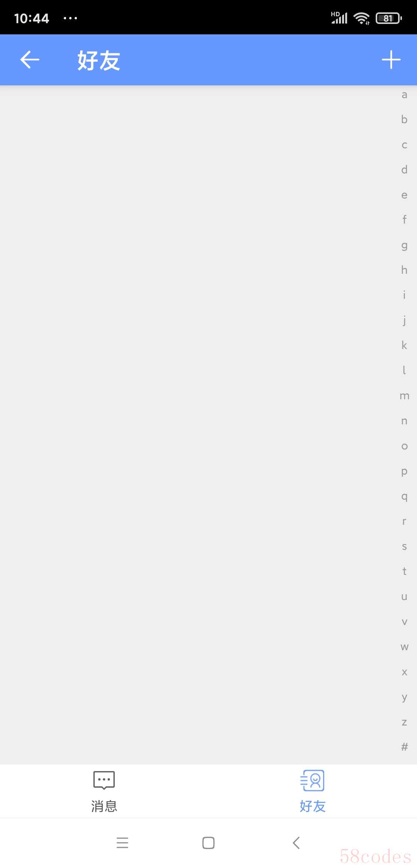Tap the Android recent apps menu button
417x868 pixels.
[x=122, y=843]
